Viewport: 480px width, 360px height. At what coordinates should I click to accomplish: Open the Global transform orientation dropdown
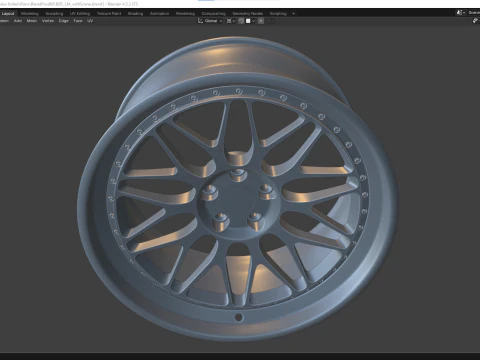point(210,21)
